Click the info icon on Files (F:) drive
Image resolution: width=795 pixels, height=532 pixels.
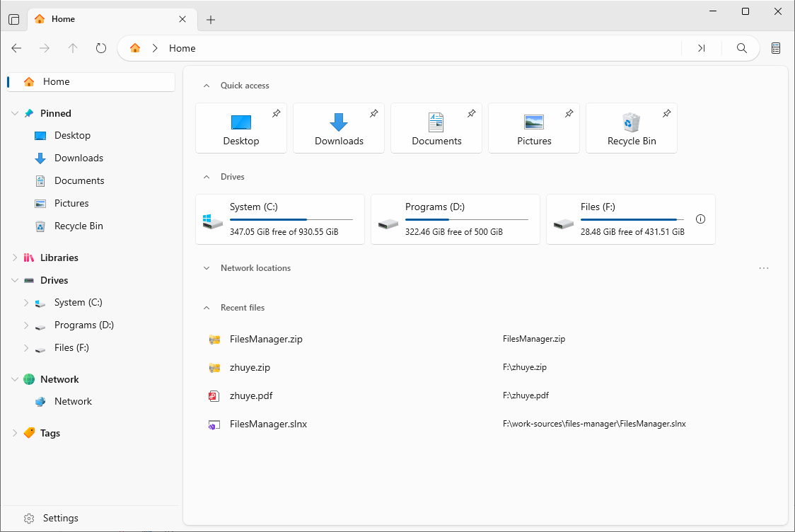[700, 219]
